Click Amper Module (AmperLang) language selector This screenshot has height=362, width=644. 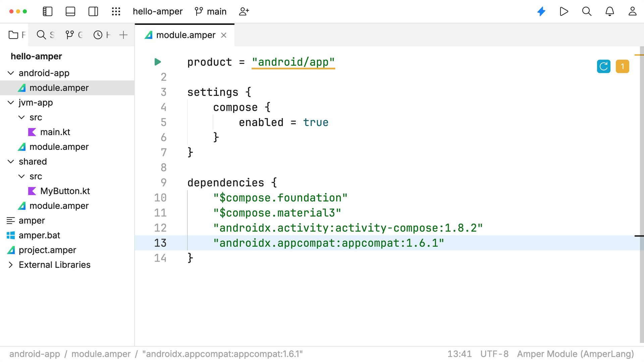576,354
